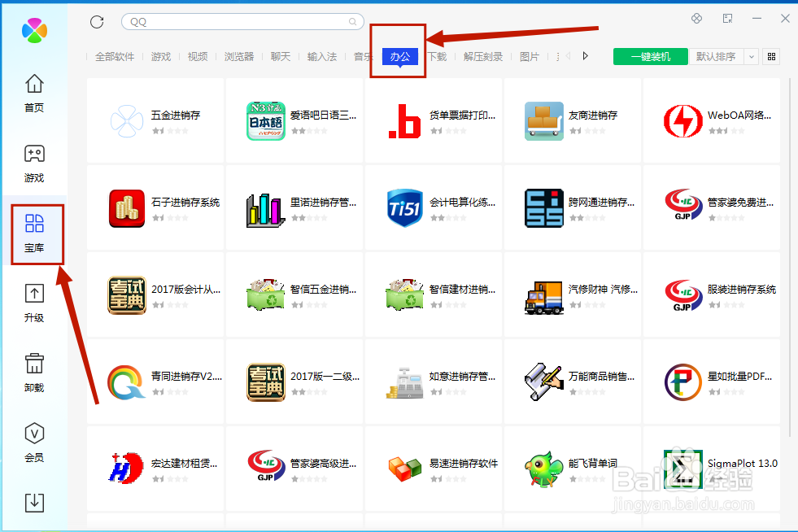Open the feedback icon in title bar

click(x=727, y=19)
